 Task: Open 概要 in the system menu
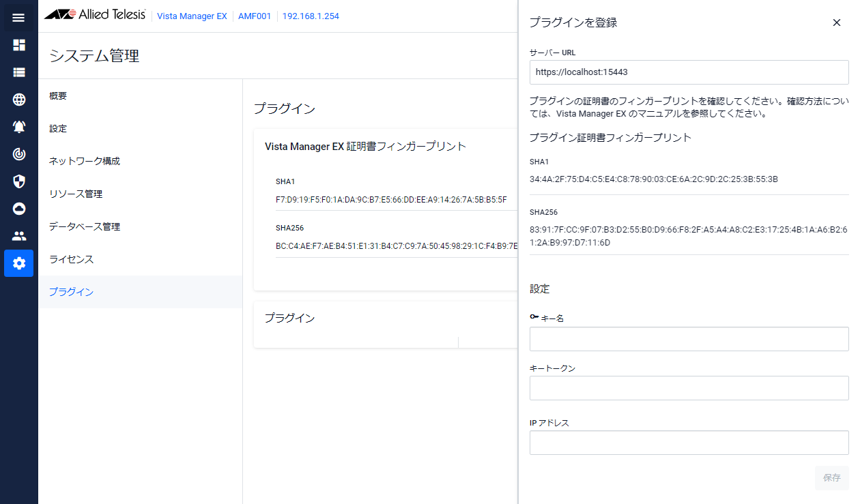[x=58, y=96]
